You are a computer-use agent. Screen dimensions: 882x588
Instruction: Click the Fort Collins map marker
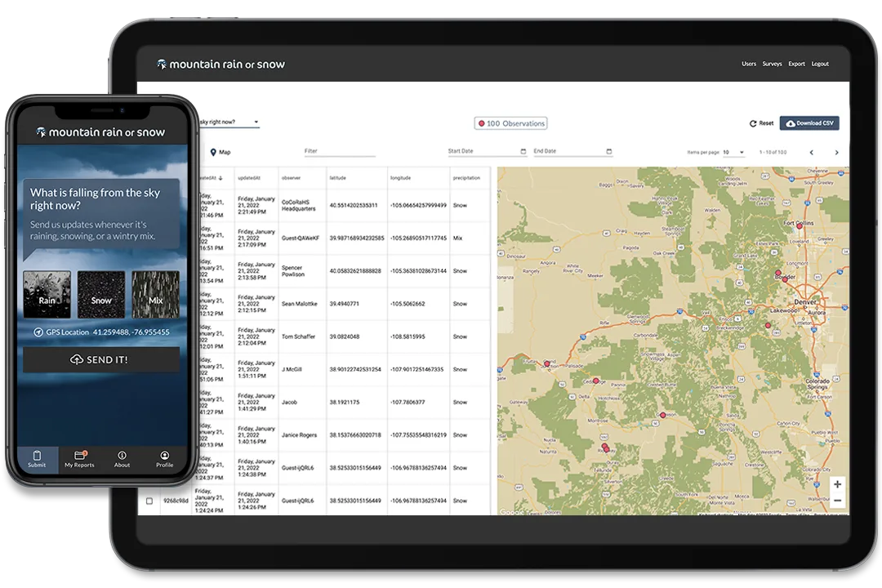800,226
